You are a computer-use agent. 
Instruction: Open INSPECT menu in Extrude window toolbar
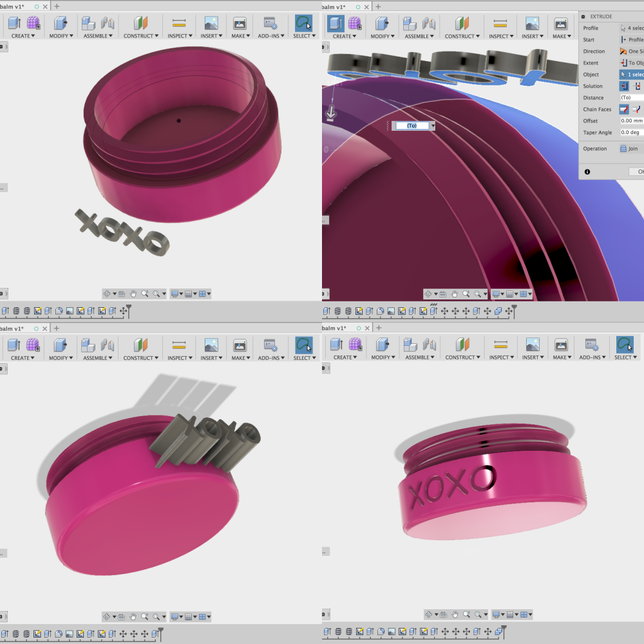tap(501, 36)
